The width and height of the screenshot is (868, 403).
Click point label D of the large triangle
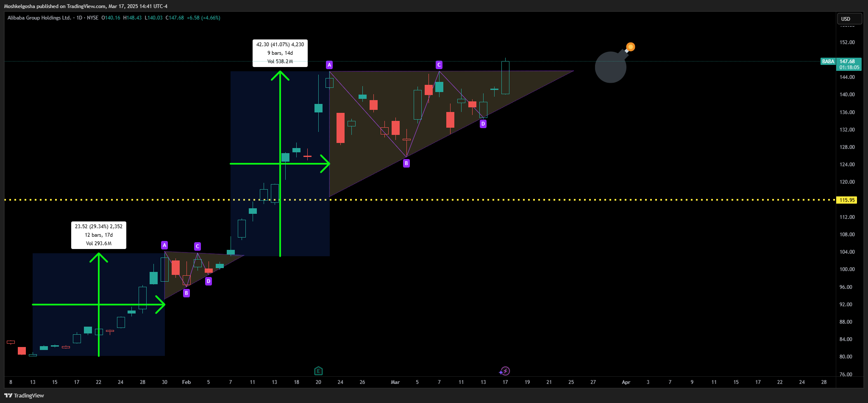tap(483, 124)
